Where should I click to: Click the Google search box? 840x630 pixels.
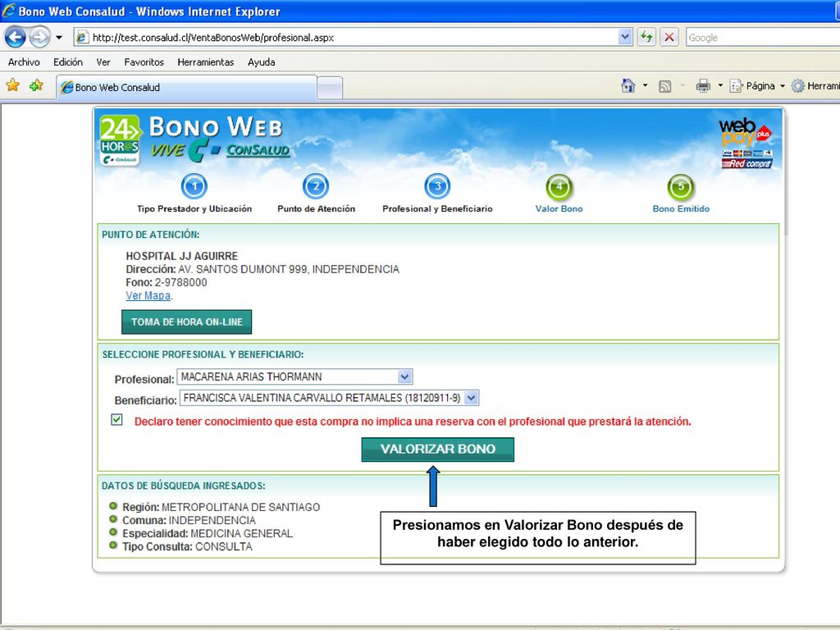coord(763,38)
